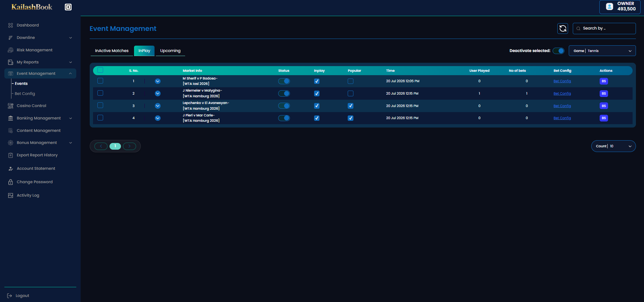This screenshot has height=302, width=644.
Task: Expand row 3 Lepchenko v El Avanesyan details
Action: tap(158, 106)
